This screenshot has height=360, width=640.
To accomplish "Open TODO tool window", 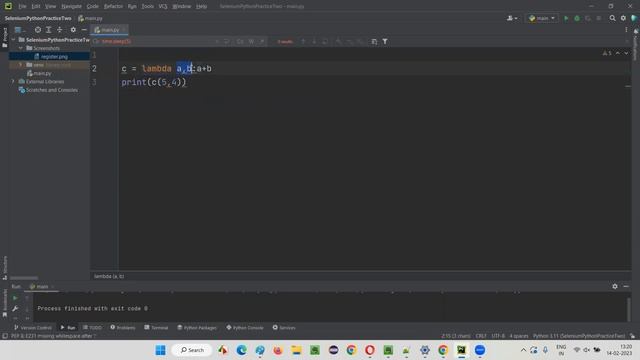I will click(93, 328).
